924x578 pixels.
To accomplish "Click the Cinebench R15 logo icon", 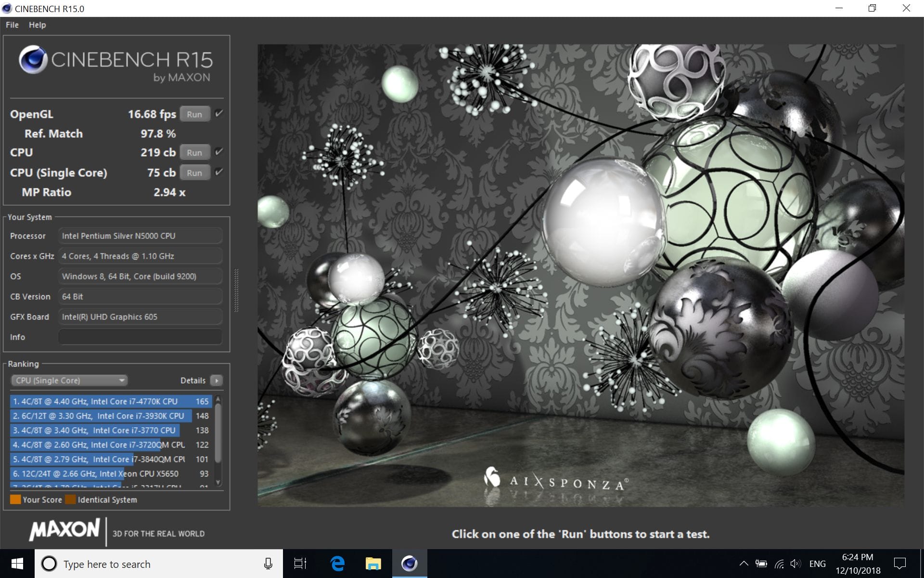I will click(x=33, y=60).
